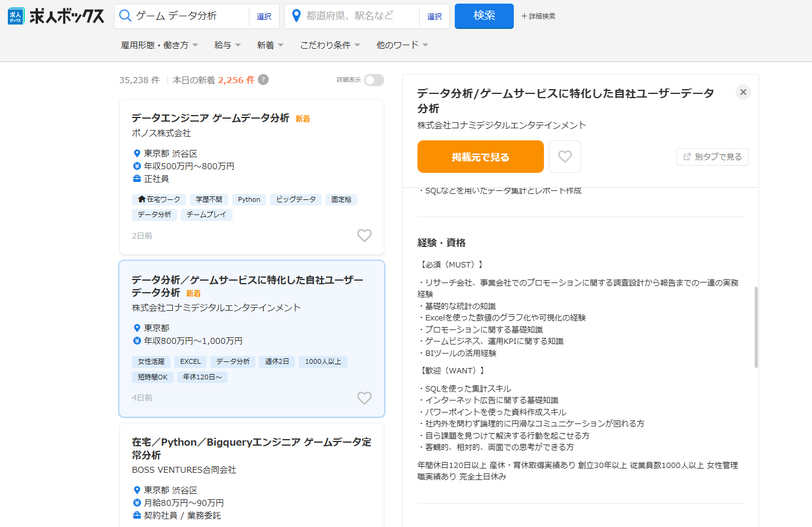Open the コナミ データ分析 job card title
The image size is (812, 527).
(x=248, y=286)
